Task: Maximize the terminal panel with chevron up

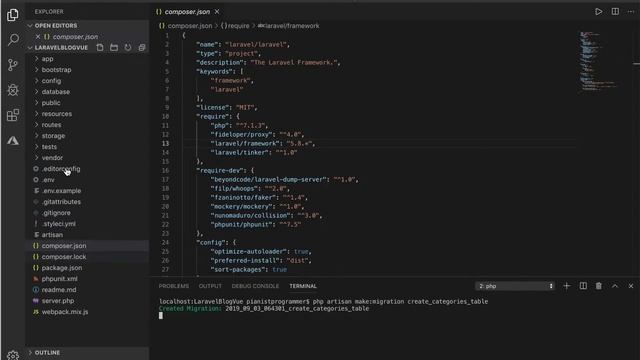Action: [x=615, y=286]
